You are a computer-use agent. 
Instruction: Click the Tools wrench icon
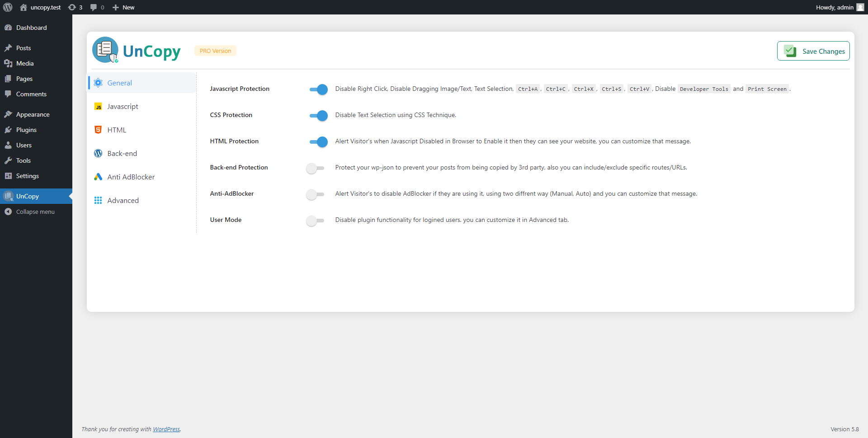8,160
